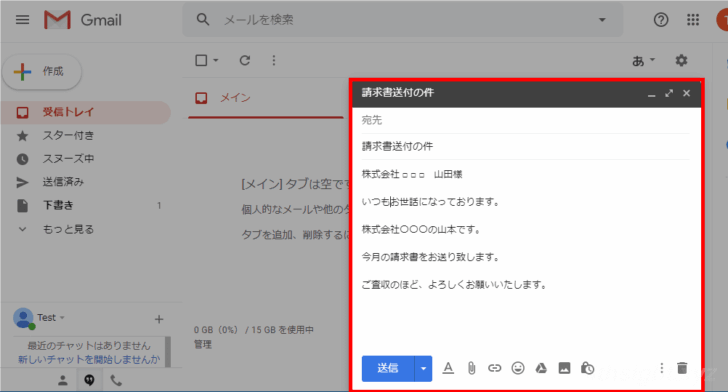Screen dimensions: 728x392
Task: Discard the draft with trash icon
Action: tap(682, 368)
